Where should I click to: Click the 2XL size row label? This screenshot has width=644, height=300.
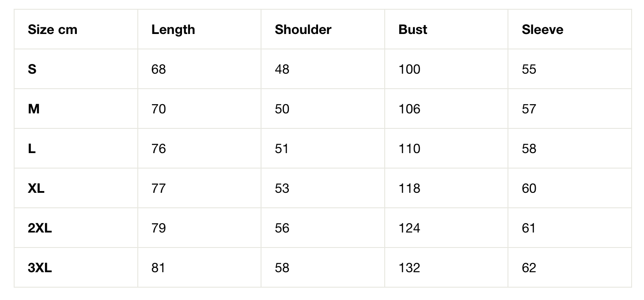[x=40, y=228]
